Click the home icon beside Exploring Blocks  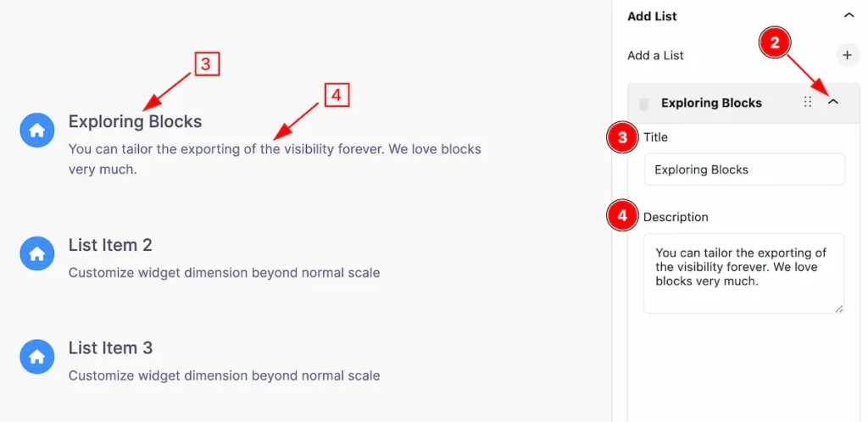click(x=37, y=130)
